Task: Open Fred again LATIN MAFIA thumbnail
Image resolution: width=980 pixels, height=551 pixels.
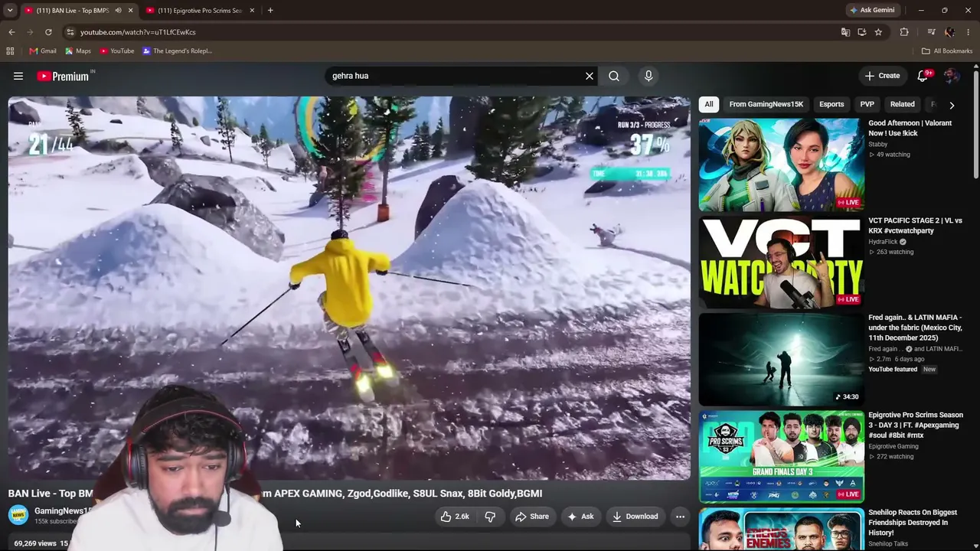Action: click(x=781, y=359)
